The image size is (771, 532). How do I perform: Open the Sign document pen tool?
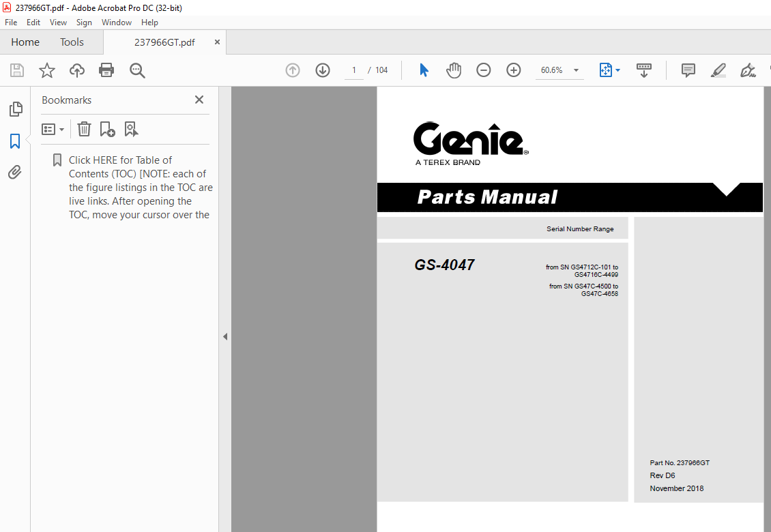pos(747,70)
